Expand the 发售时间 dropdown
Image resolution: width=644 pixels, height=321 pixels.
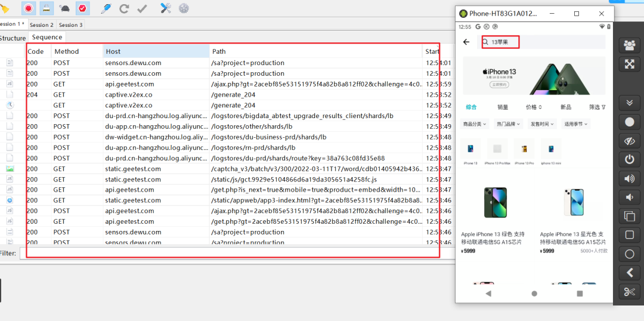[x=542, y=124]
